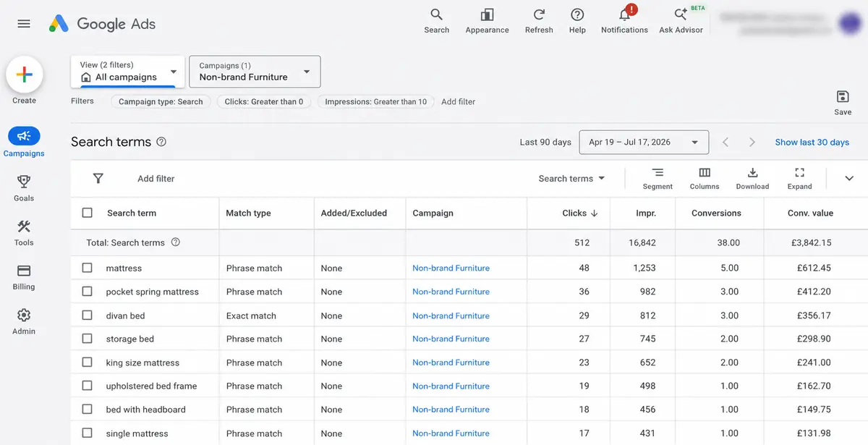Click Add filter field in table toolbar

[x=156, y=179]
